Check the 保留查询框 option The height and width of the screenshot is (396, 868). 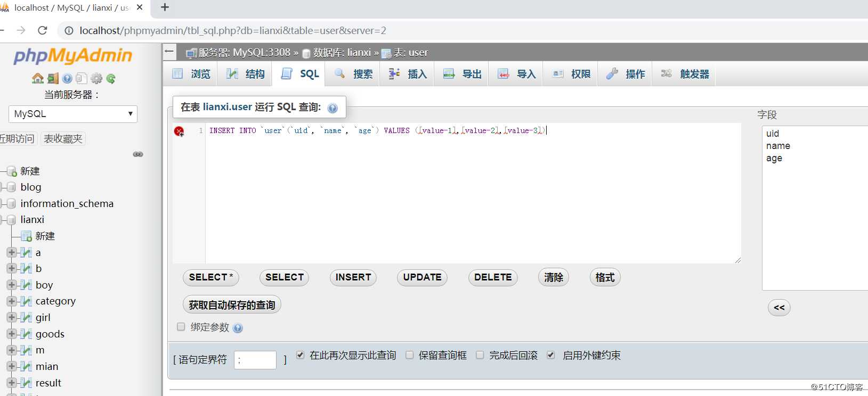tap(409, 355)
